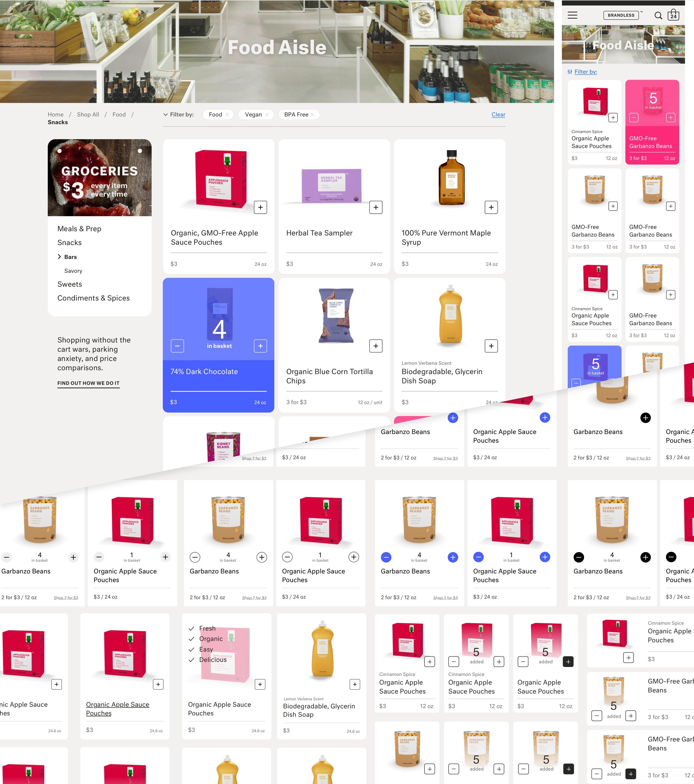694x784 pixels.
Task: Go to Home in breadcrumb
Action: tap(56, 114)
